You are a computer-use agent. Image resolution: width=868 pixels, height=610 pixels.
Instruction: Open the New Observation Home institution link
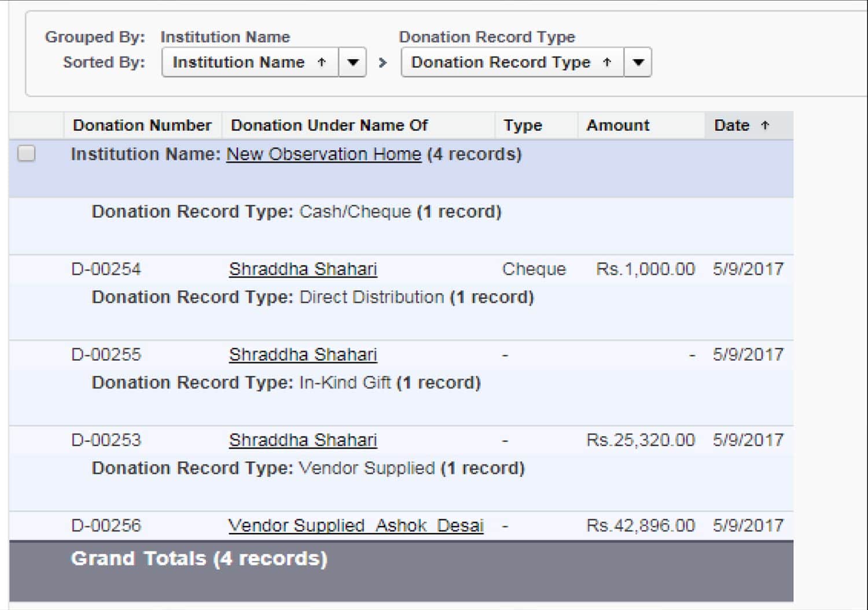tap(323, 154)
